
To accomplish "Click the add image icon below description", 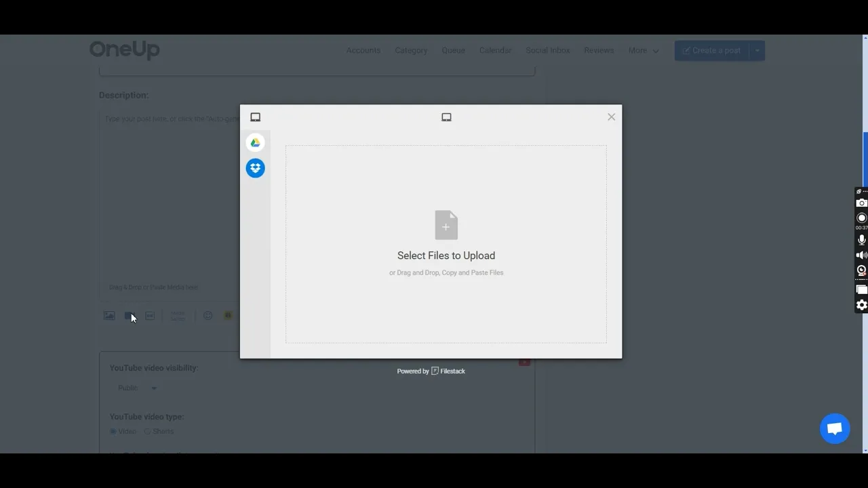I will (109, 316).
